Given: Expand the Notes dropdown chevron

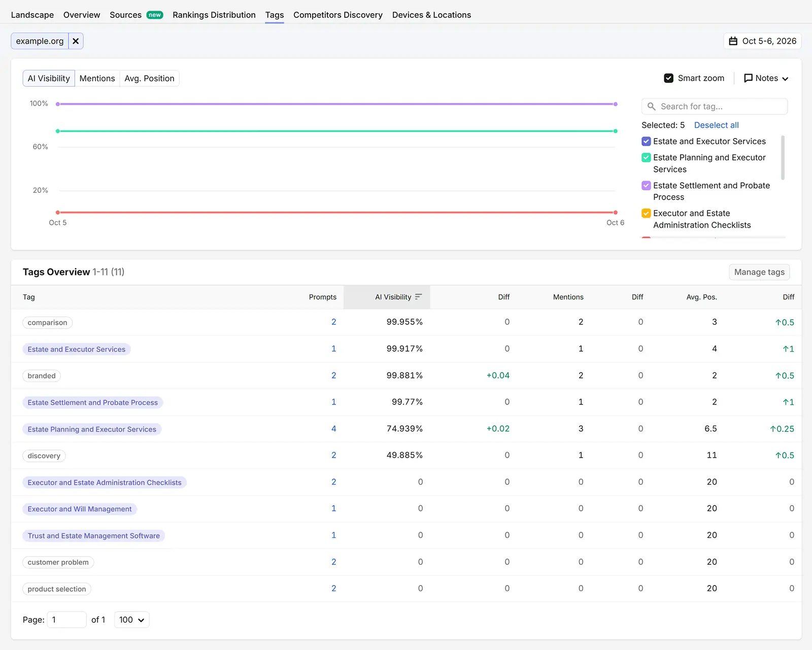Looking at the screenshot, I should (x=785, y=79).
